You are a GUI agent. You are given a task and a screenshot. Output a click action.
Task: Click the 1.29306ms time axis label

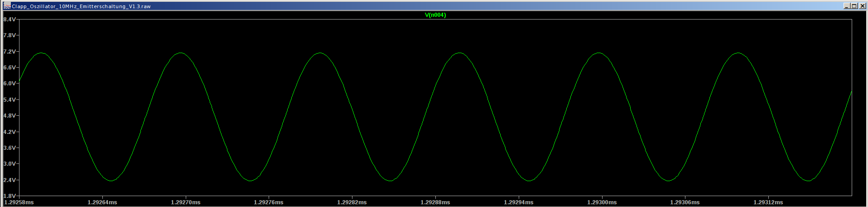[x=685, y=202]
